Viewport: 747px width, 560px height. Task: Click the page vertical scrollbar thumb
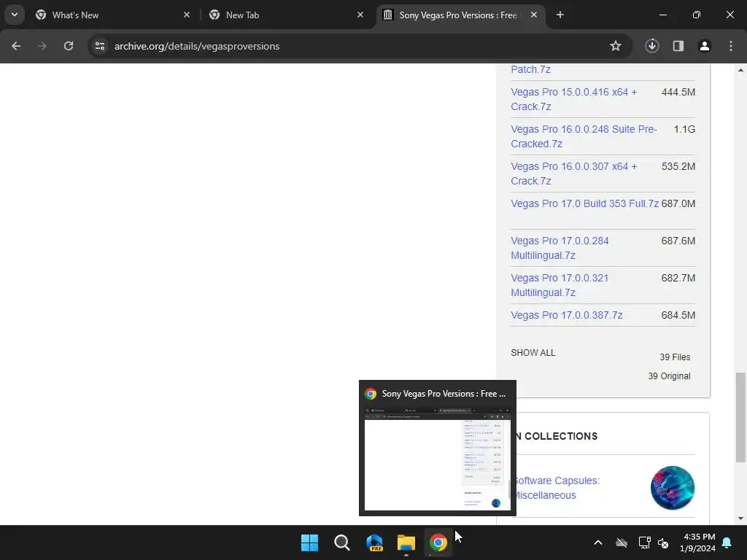pyautogui.click(x=740, y=417)
